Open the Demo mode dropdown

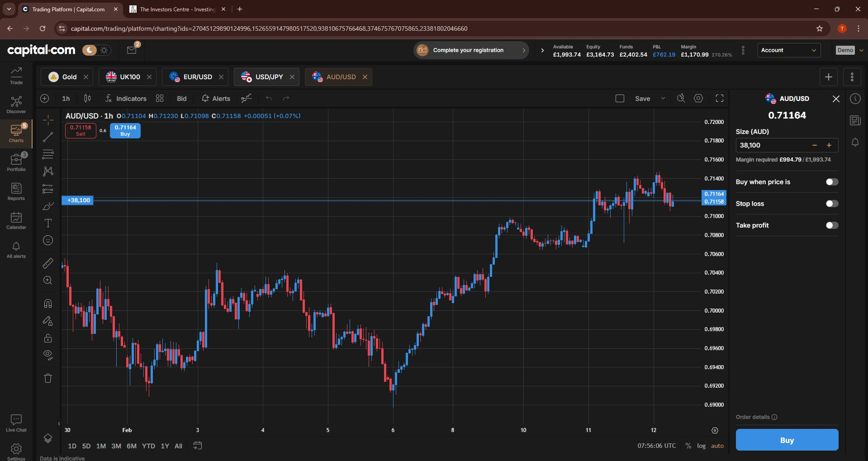[x=850, y=50]
